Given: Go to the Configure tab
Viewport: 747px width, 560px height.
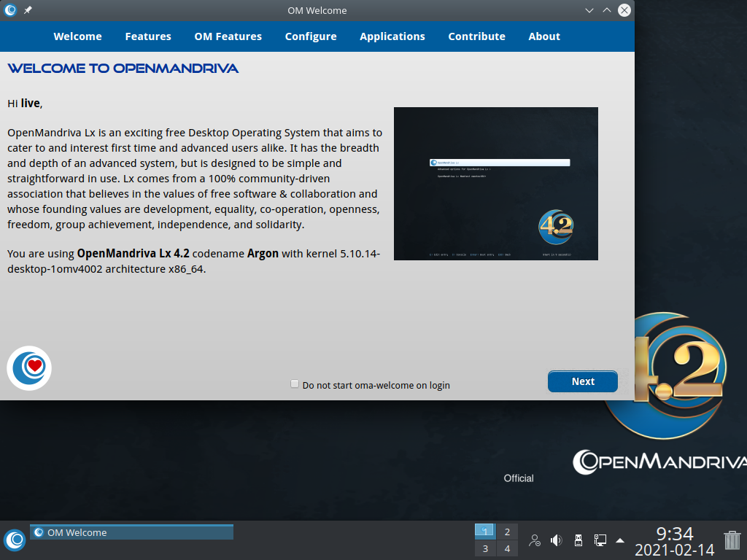Looking at the screenshot, I should point(311,36).
